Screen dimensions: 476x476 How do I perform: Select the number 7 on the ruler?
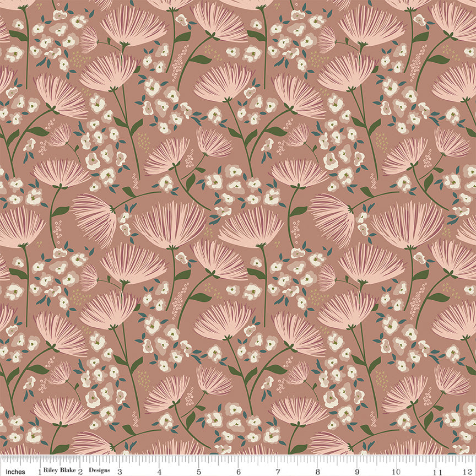(278, 472)
